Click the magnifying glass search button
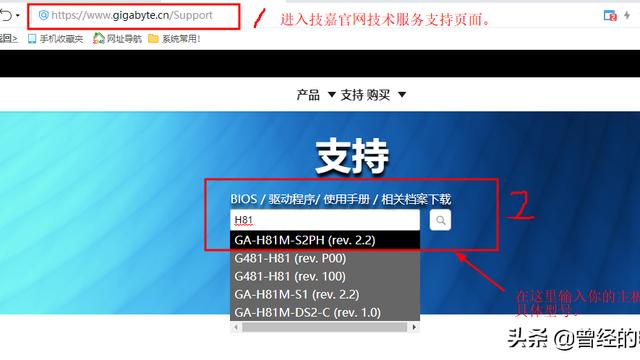Viewport: 640px width, 360px height. pos(440,220)
